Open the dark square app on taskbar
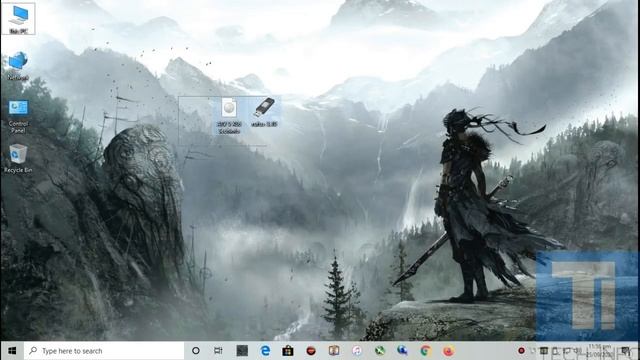Viewport: 640px width, 360px height. pyautogui.click(x=242, y=351)
